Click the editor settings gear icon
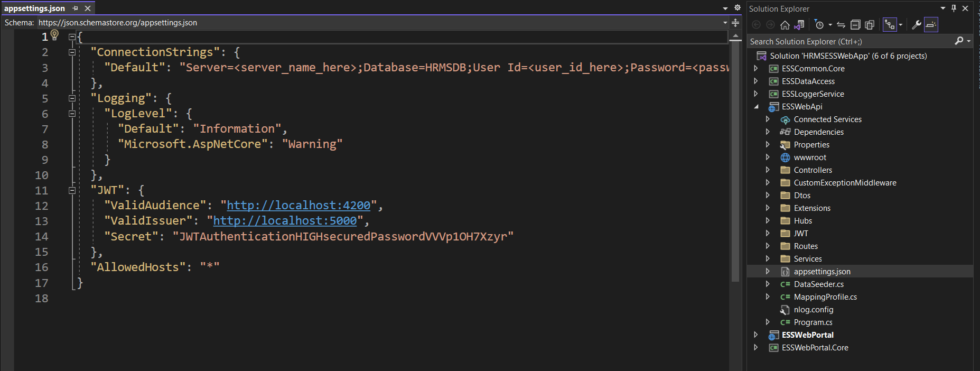980x371 pixels. pyautogui.click(x=738, y=8)
